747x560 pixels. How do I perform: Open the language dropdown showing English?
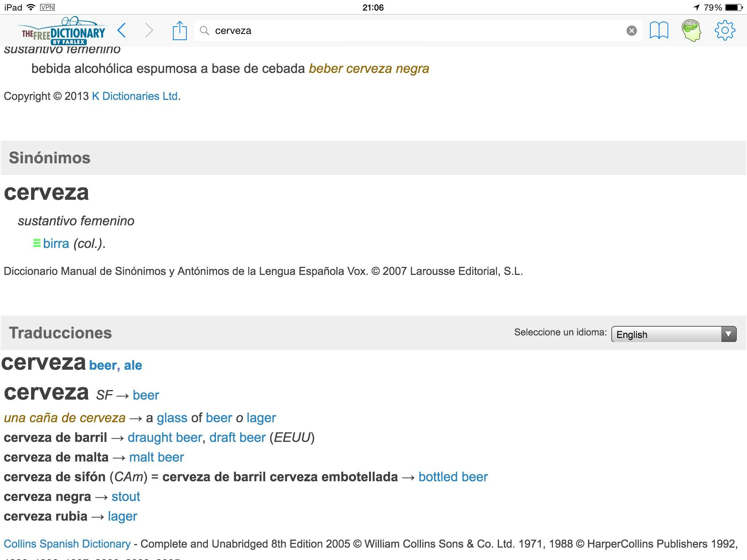point(673,334)
